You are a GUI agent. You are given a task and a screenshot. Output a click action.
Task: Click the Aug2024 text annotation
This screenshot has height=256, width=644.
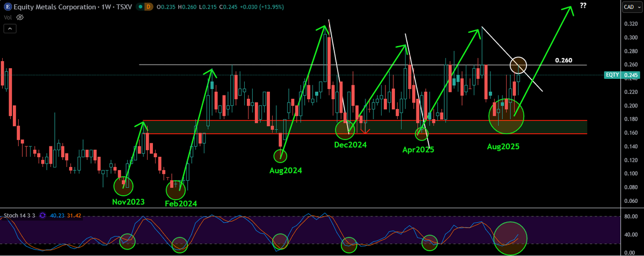click(286, 171)
